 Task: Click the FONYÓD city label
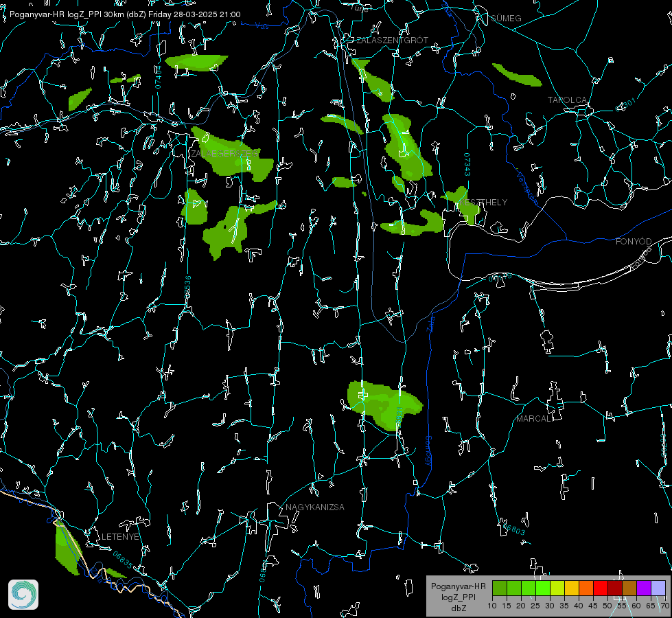point(634,242)
